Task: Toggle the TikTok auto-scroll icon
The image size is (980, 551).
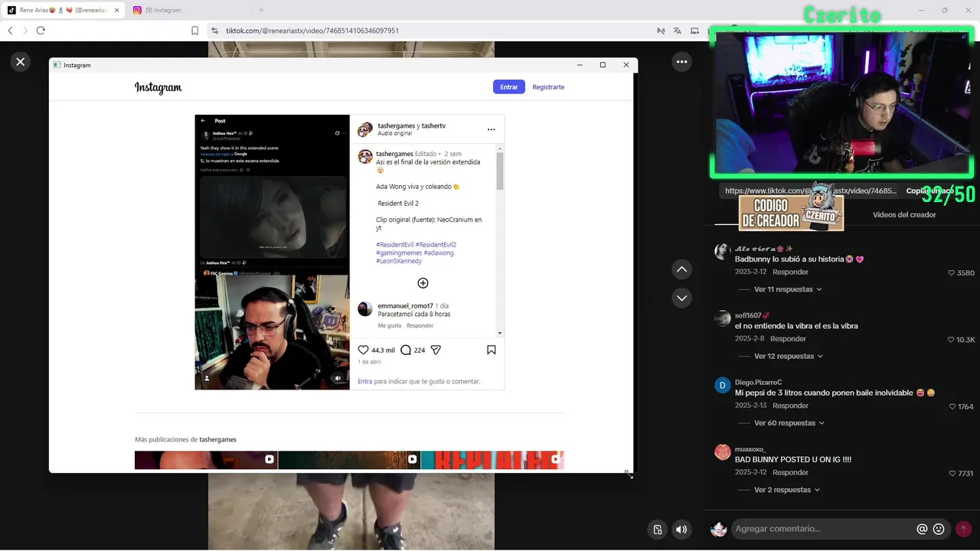Action: pos(657,530)
